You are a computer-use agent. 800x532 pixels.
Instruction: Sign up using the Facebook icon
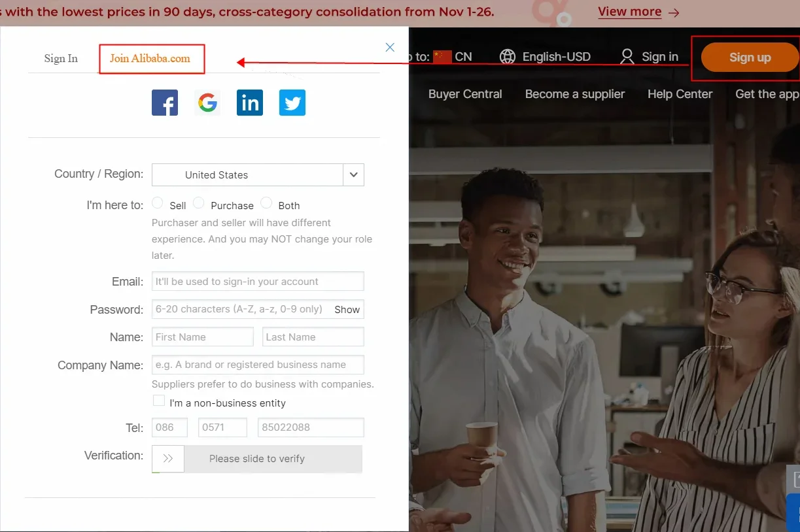(164, 103)
